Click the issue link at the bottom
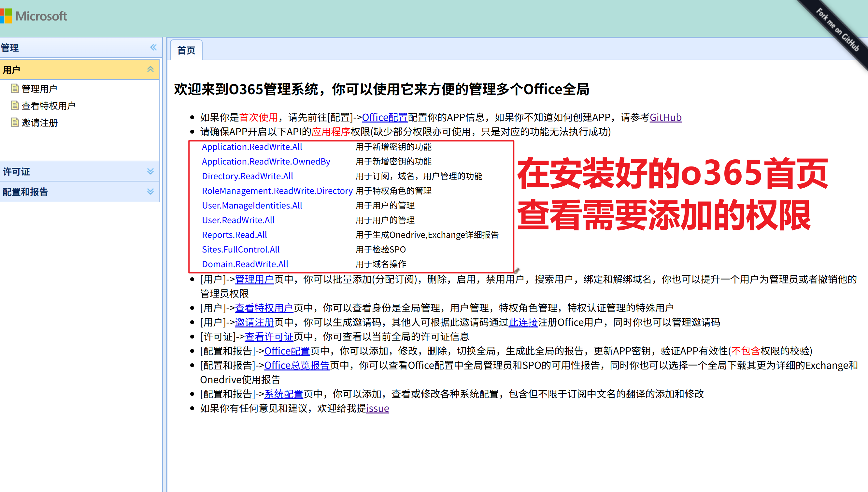The image size is (868, 492). (377, 408)
